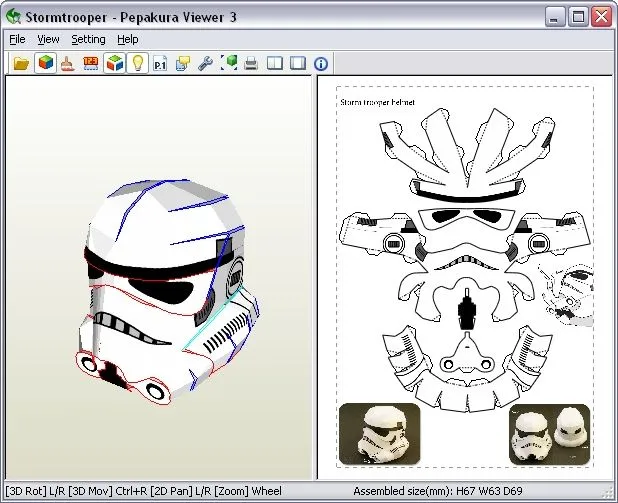Open a file with the folder icon
The image size is (618, 503).
coord(21,63)
